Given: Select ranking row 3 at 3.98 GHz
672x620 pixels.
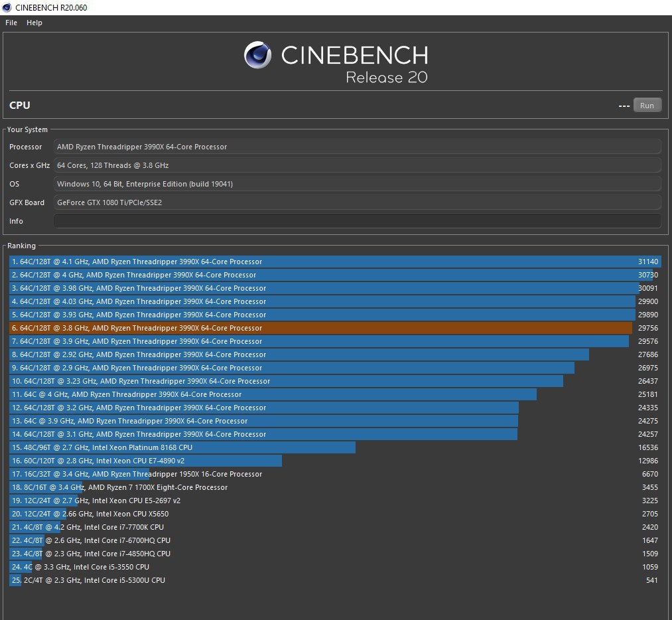Looking at the screenshot, I should pos(335,288).
